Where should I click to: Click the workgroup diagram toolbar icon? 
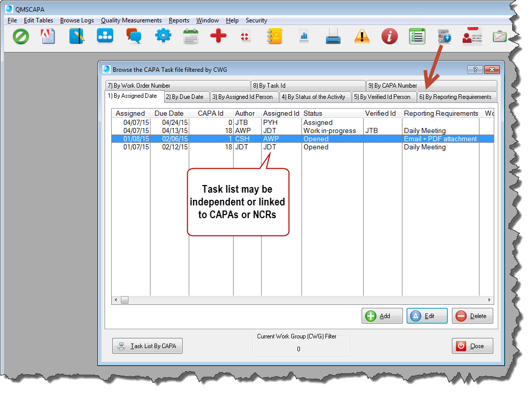coord(105,36)
